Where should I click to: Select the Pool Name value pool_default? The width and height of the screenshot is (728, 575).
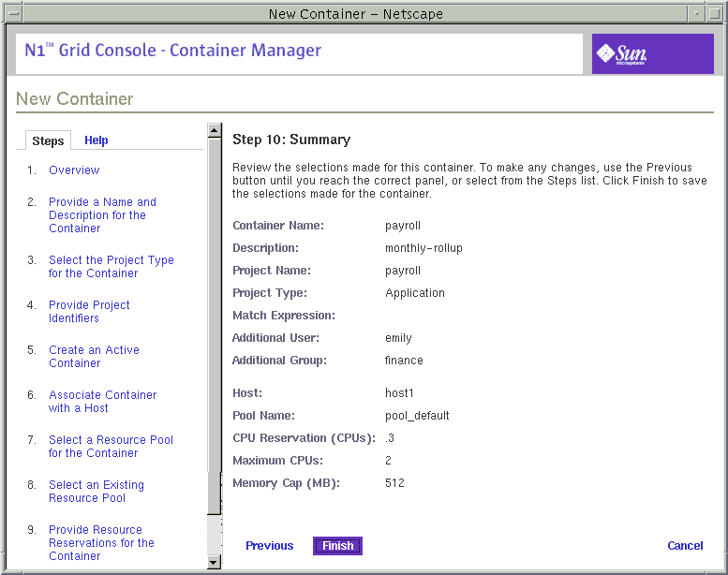(x=417, y=416)
